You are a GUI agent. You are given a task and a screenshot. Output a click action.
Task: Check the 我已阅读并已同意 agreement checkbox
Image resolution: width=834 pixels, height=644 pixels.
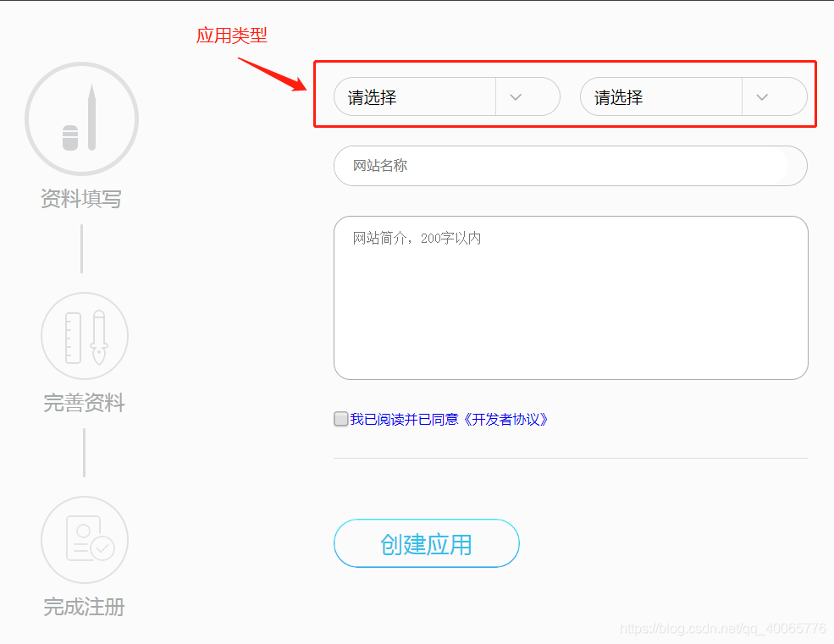coord(341,419)
